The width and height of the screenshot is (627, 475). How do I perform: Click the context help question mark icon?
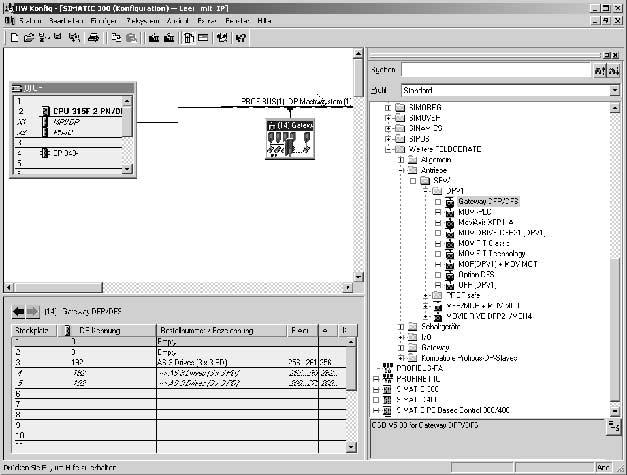click(x=240, y=38)
